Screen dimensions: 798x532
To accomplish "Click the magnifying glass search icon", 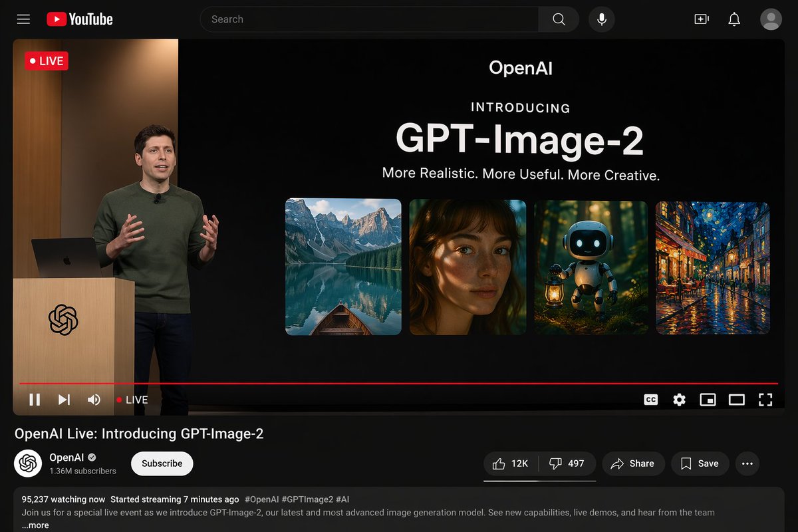I will pos(558,19).
